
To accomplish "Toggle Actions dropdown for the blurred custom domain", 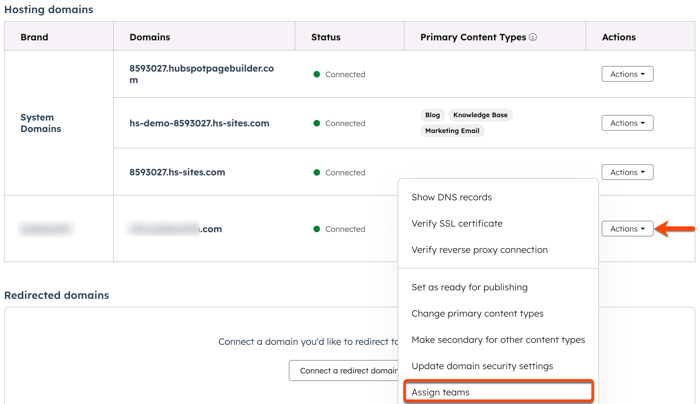I will pos(627,229).
